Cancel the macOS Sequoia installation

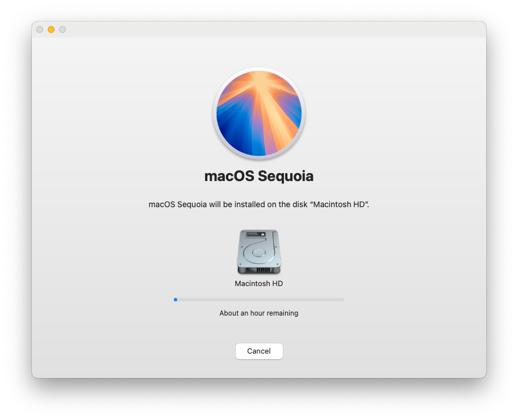click(x=259, y=351)
